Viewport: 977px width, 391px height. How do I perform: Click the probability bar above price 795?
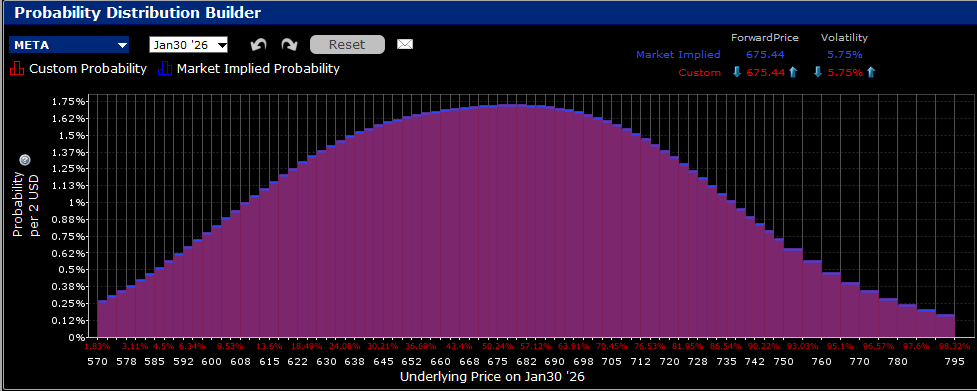point(945,326)
